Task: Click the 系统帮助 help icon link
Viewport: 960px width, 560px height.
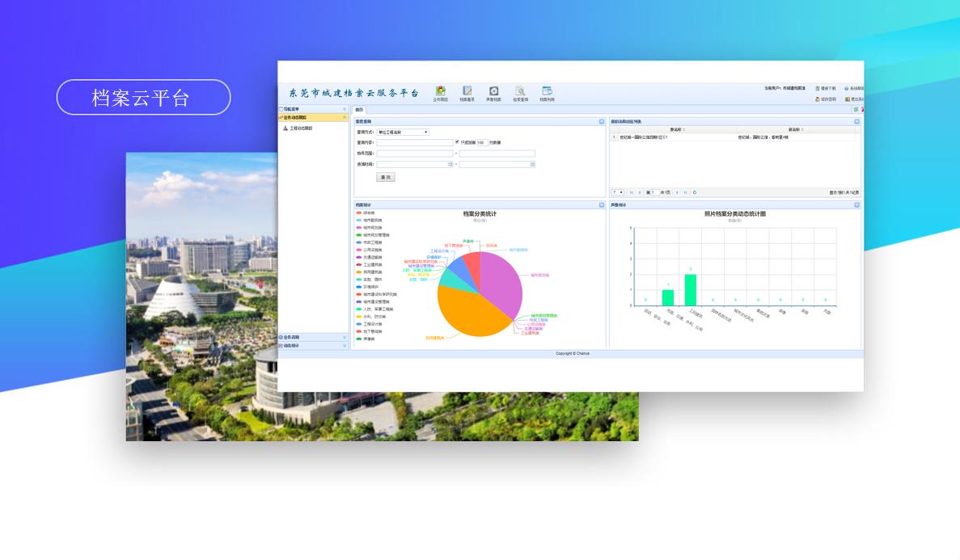Action: point(855,88)
